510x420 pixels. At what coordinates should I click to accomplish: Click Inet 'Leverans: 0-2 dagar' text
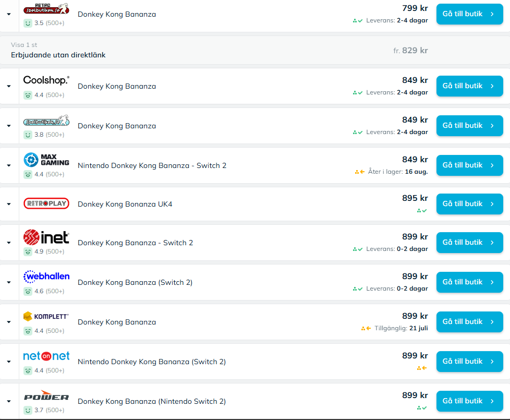397,249
